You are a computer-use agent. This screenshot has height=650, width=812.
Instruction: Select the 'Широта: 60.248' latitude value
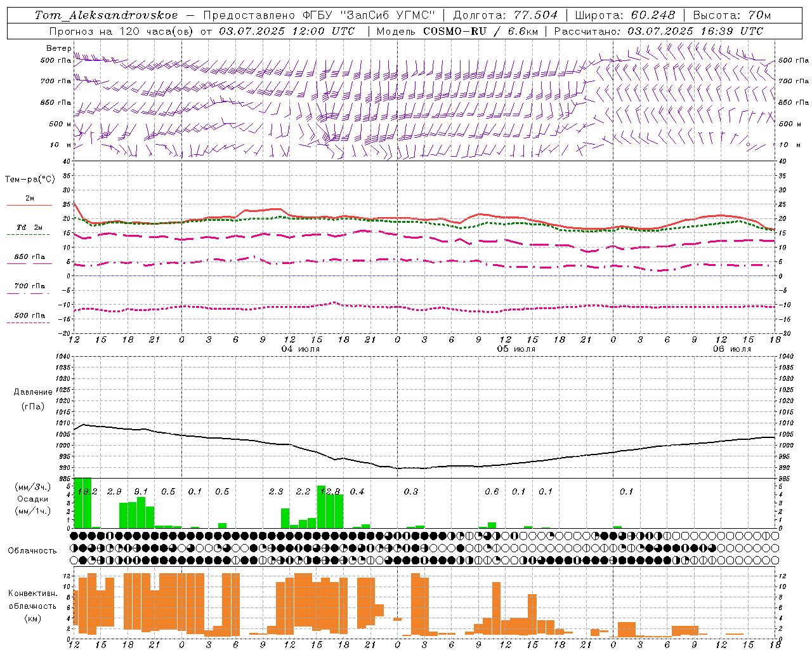click(625, 15)
